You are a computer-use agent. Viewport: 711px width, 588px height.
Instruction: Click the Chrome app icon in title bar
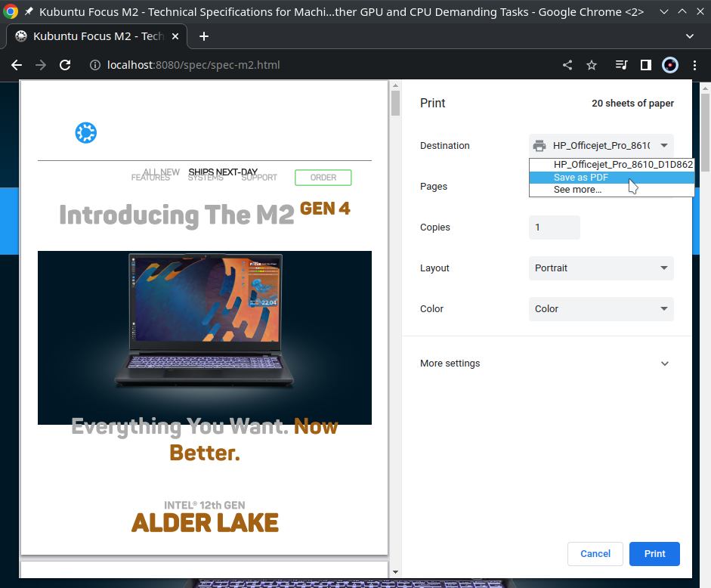pos(11,12)
